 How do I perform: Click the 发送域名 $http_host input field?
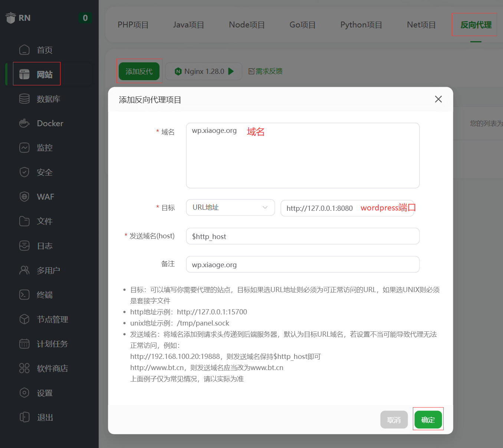coord(302,236)
